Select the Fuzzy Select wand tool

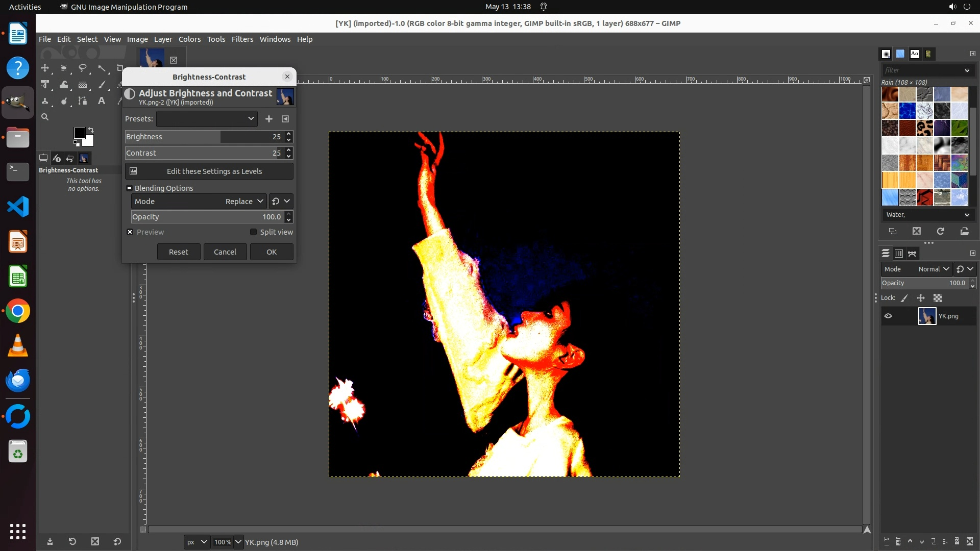tap(102, 68)
